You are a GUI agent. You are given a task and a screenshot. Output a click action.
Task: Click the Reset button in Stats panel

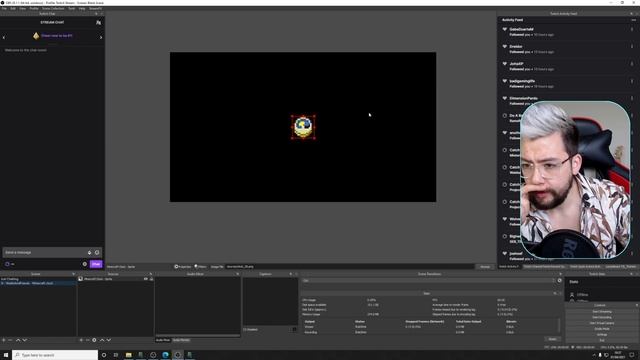552,339
